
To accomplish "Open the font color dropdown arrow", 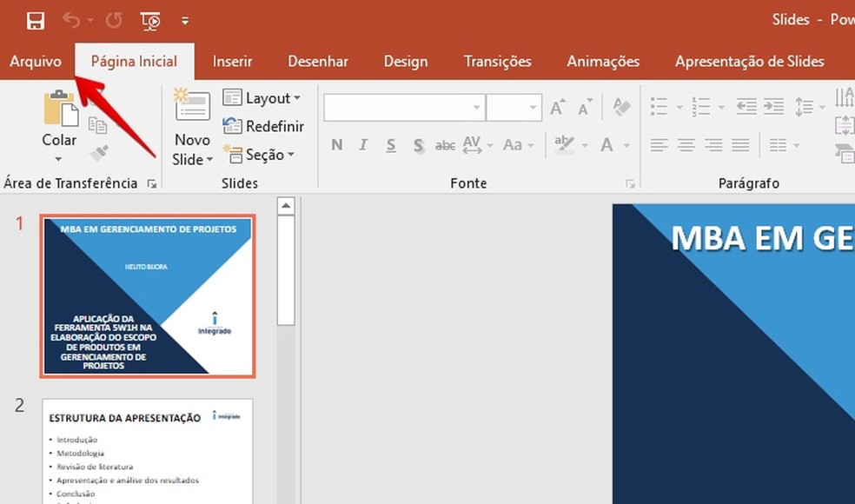I will click(626, 145).
